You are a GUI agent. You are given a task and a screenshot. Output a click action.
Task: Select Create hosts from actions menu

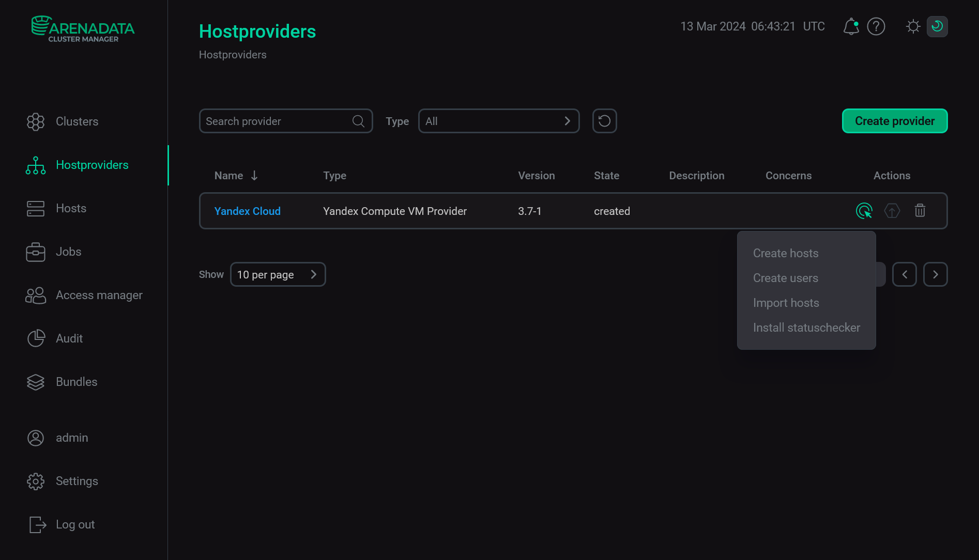pos(786,253)
